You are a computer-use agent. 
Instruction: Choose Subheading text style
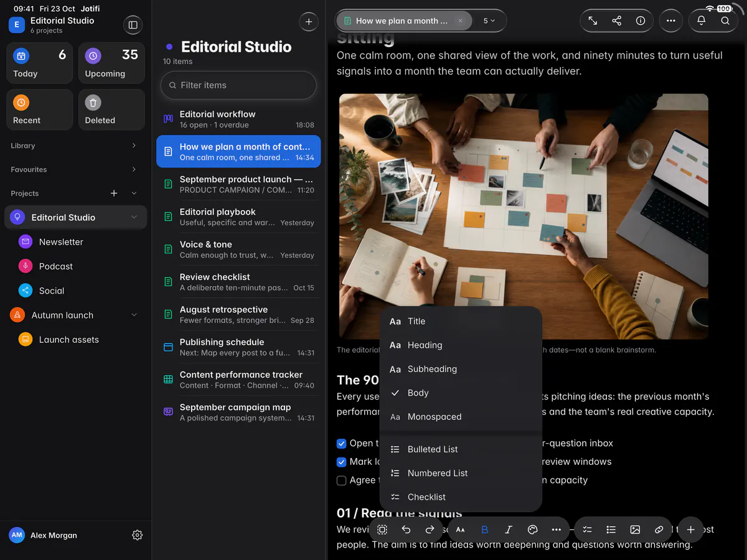point(461,369)
